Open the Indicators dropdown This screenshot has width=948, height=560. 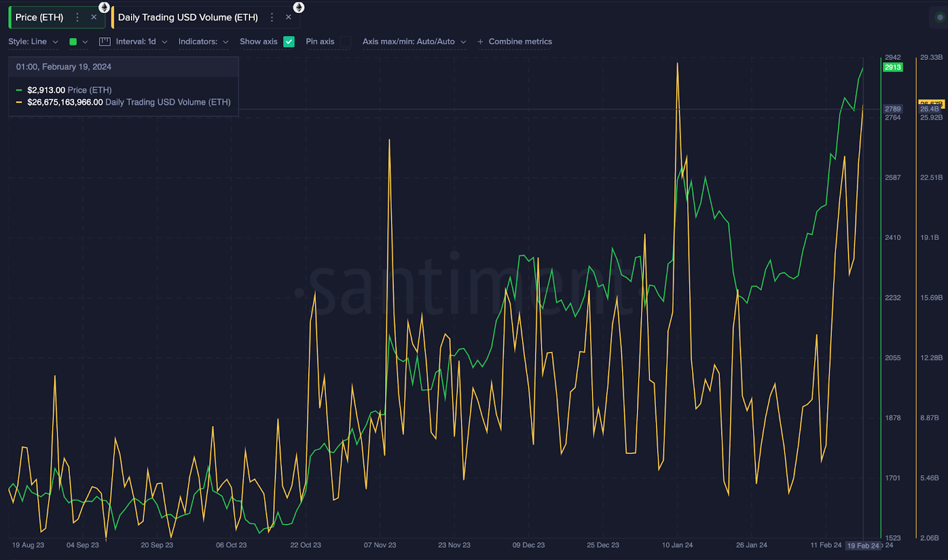(203, 41)
